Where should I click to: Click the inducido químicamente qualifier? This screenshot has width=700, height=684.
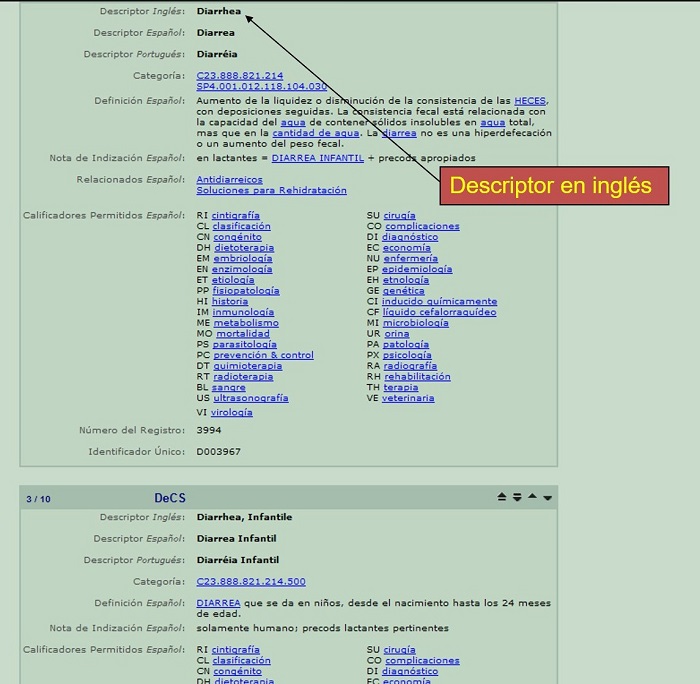(439, 301)
